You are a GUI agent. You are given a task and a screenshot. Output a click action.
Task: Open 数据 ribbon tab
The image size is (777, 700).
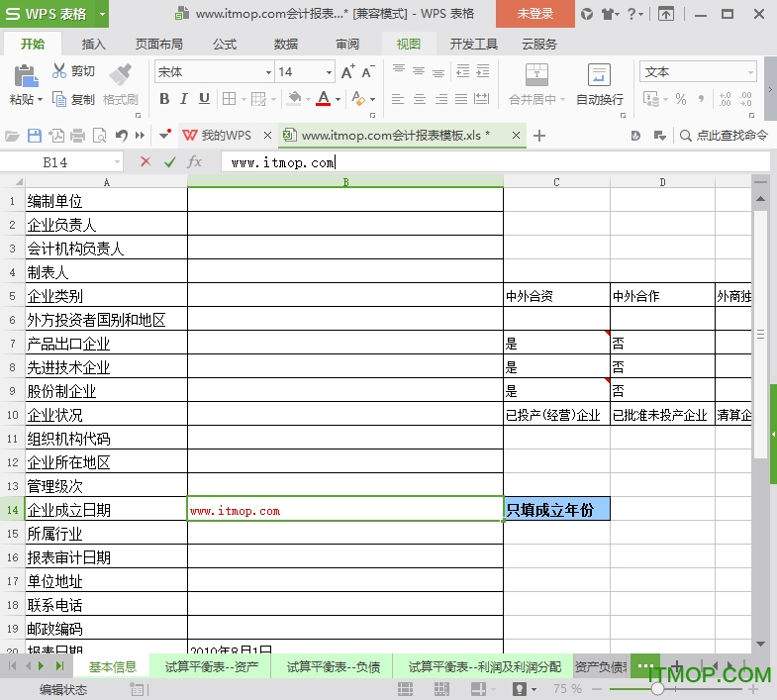click(x=286, y=45)
